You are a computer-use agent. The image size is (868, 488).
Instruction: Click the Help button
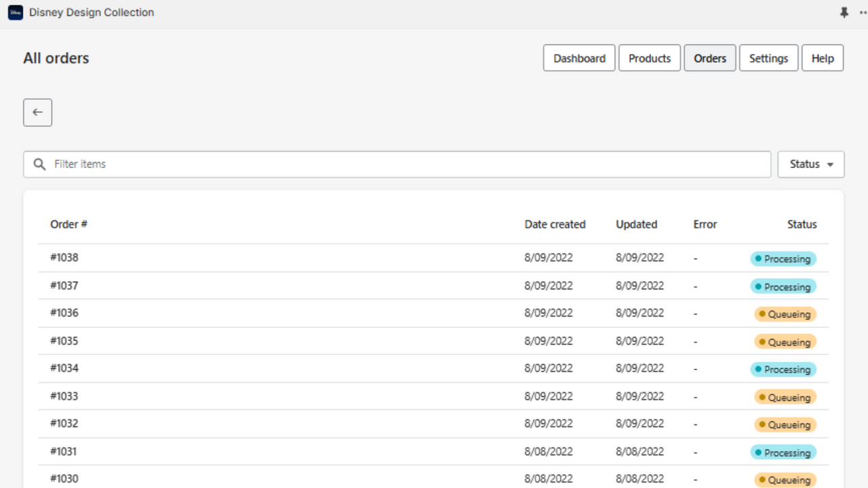(823, 58)
